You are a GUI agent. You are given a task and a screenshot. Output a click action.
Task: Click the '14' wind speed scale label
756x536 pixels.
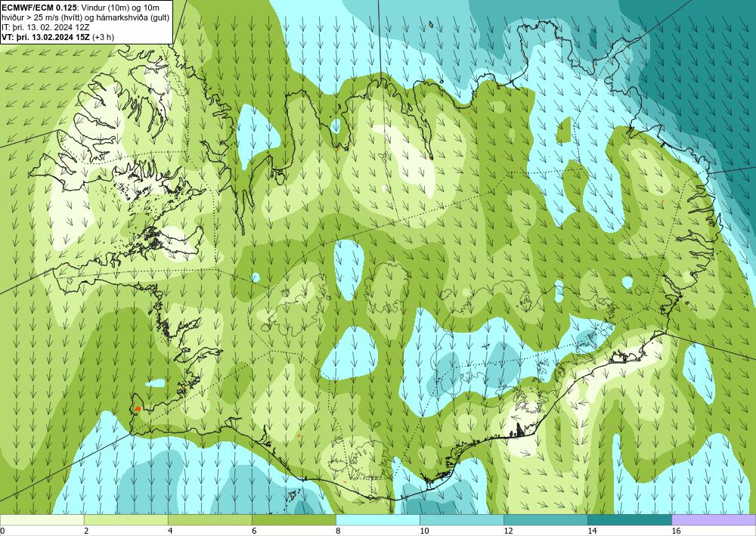coord(592,531)
